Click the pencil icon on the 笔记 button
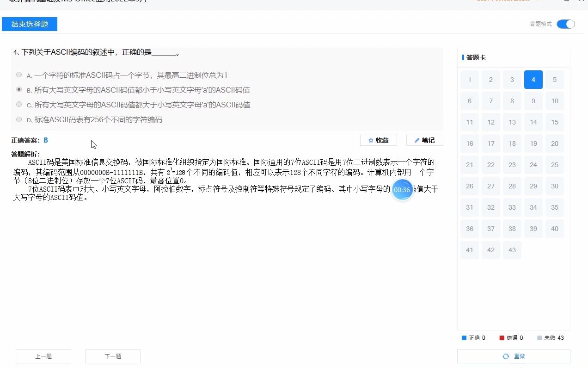Viewport: 588px width, 368px height. [416, 140]
